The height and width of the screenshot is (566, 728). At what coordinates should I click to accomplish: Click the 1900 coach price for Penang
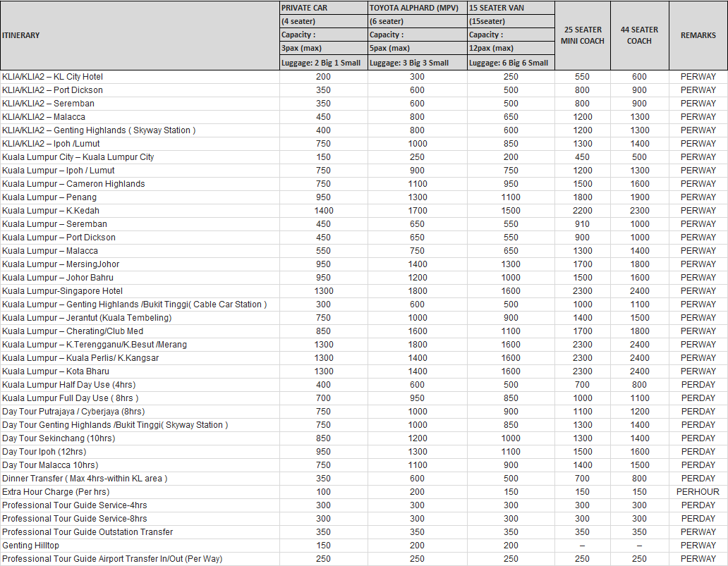tap(639, 197)
